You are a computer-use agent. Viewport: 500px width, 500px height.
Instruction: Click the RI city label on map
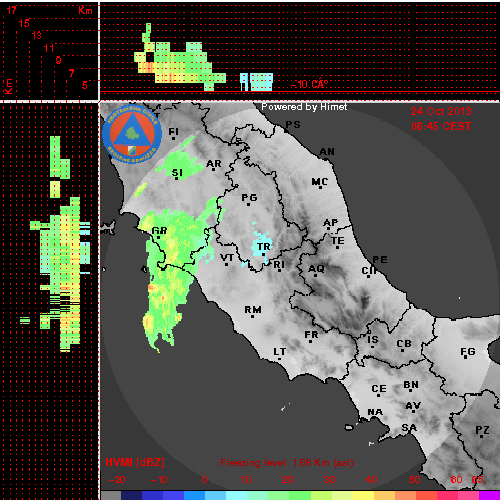pos(279,265)
